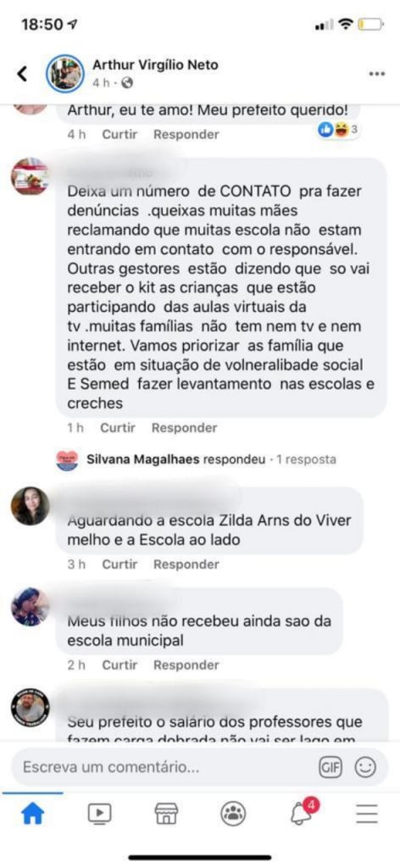This screenshot has width=400, height=868.
Task: Open Arthur Virgílio Neto page name link
Action: click(155, 64)
